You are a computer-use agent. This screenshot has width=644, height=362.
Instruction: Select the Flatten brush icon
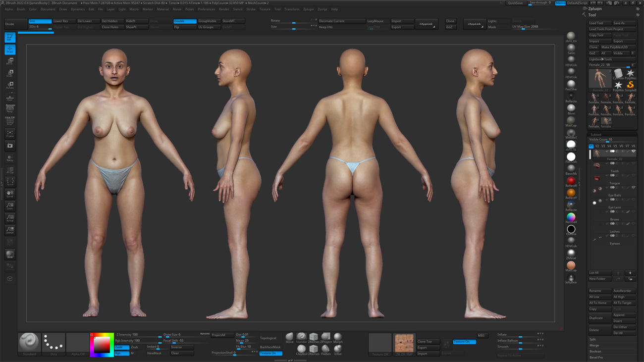click(x=325, y=350)
